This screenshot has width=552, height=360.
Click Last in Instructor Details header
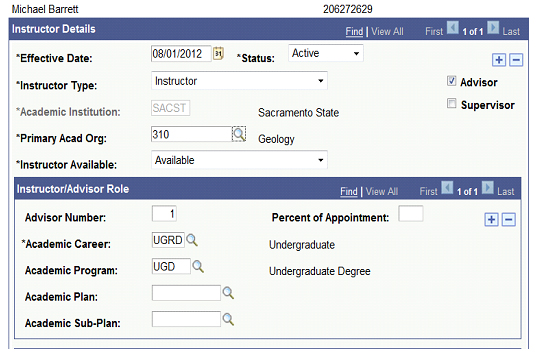click(x=511, y=32)
